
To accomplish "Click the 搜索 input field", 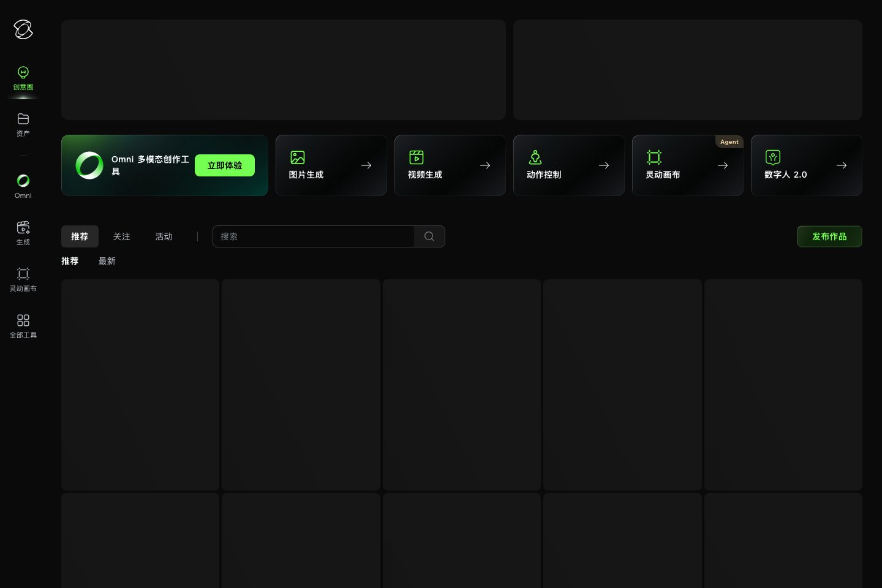I will (x=314, y=236).
